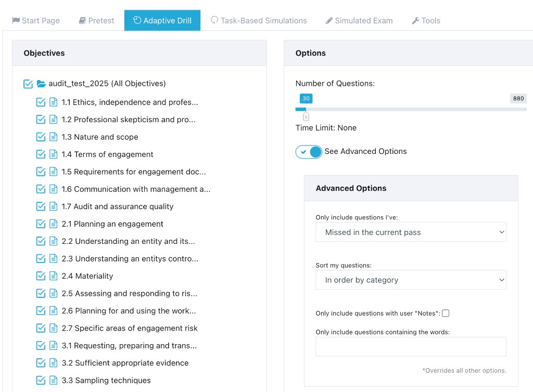
Task: Open the Start Page tab
Action: coord(36,21)
